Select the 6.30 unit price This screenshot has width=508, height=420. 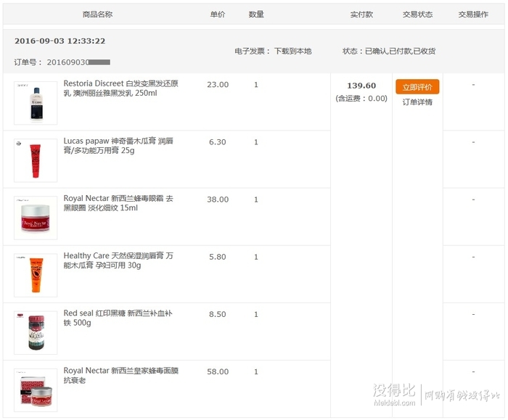(x=218, y=142)
